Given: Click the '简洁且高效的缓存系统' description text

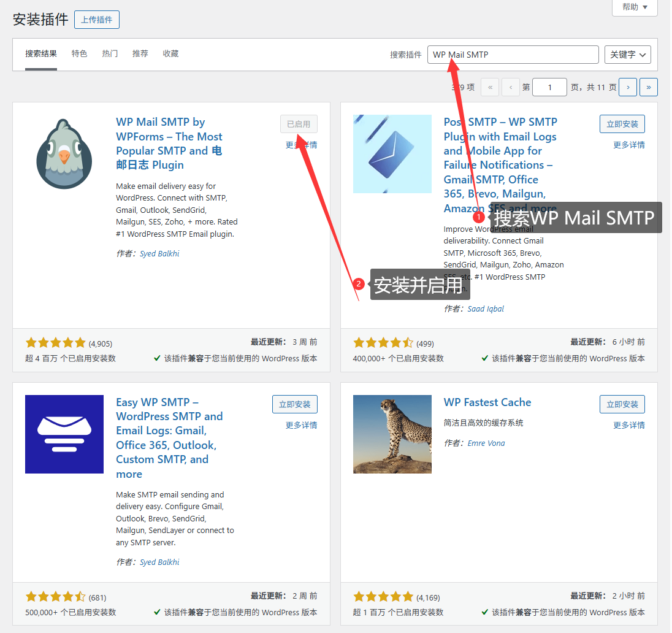Looking at the screenshot, I should pos(483,423).
